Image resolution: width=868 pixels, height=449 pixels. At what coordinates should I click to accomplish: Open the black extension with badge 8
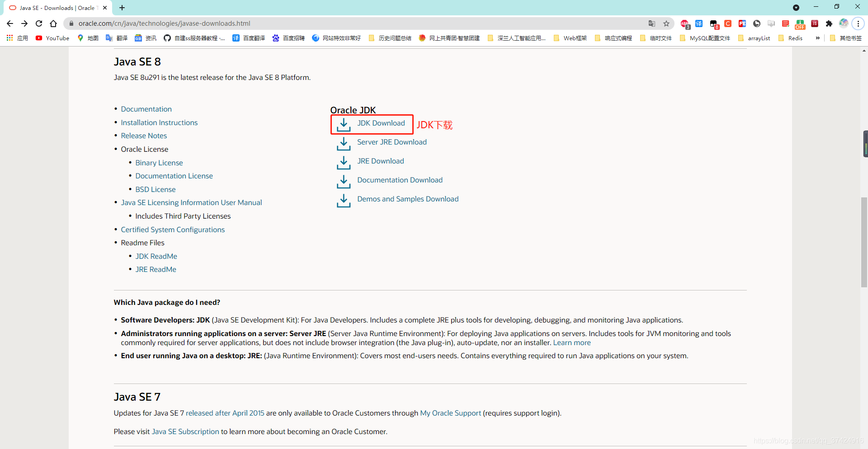pos(714,24)
